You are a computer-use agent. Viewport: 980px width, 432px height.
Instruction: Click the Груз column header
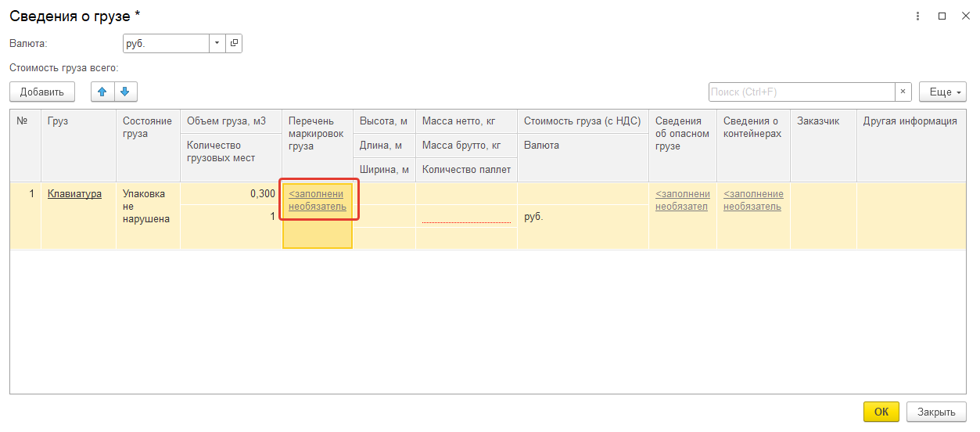(x=78, y=146)
